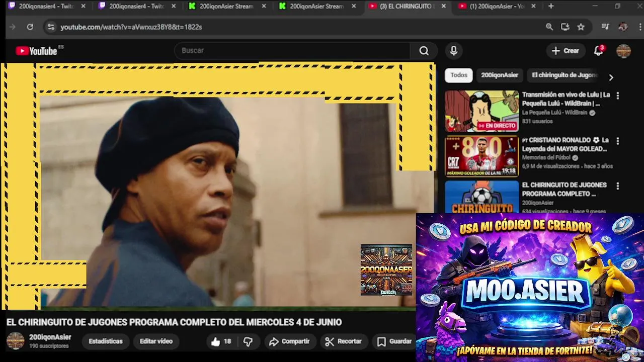
Task: Open the EL CHIRINGUITO DE JUGONES PROGRAMA COMPLETO suggestion
Action: click(565, 189)
